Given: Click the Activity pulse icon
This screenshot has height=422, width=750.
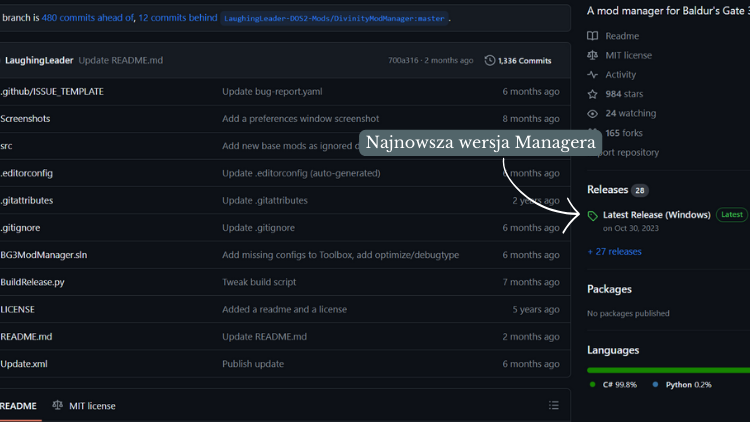Looking at the screenshot, I should pos(592,75).
